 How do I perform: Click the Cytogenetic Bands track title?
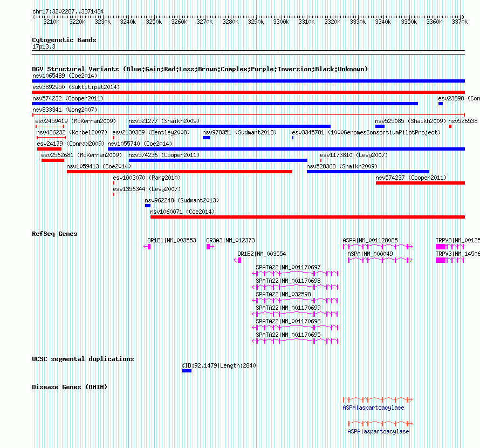(x=64, y=40)
